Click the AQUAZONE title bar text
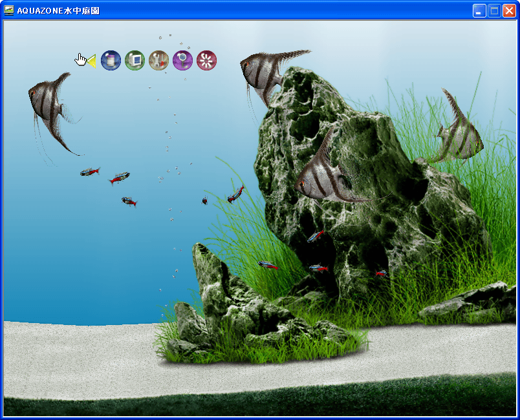Viewport: 520px width, 420px height. 58,11
